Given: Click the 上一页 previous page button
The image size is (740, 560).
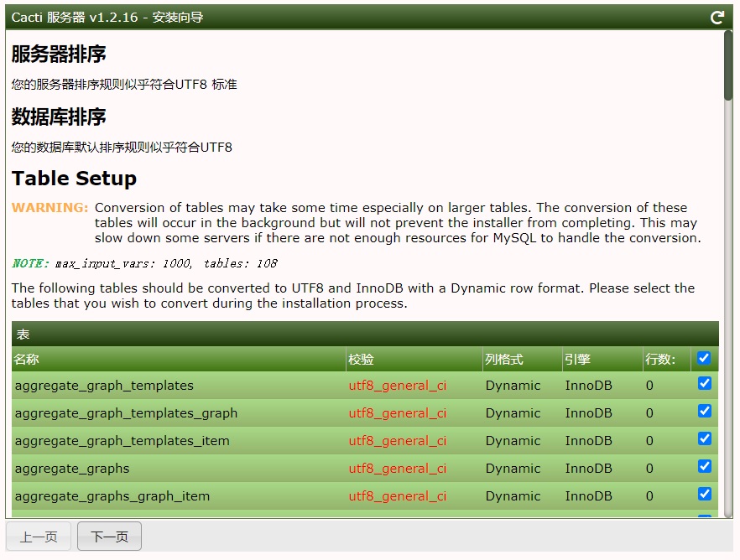Looking at the screenshot, I should click(x=39, y=537).
